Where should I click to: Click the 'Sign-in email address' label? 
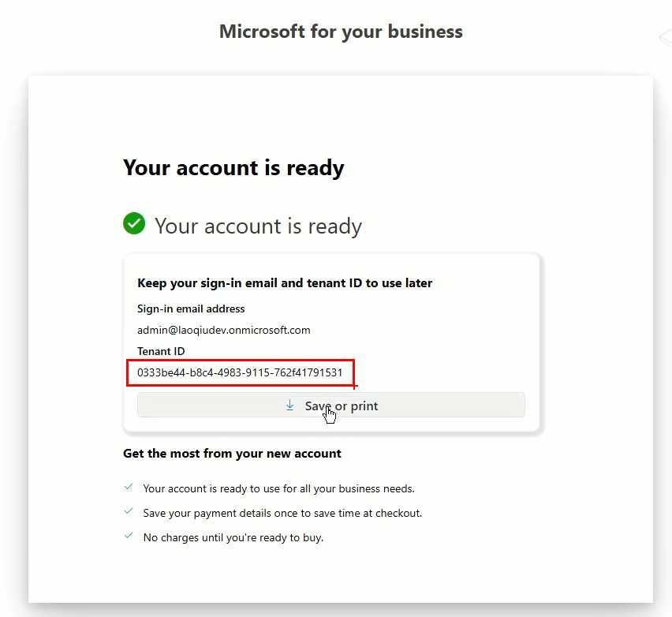[191, 308]
